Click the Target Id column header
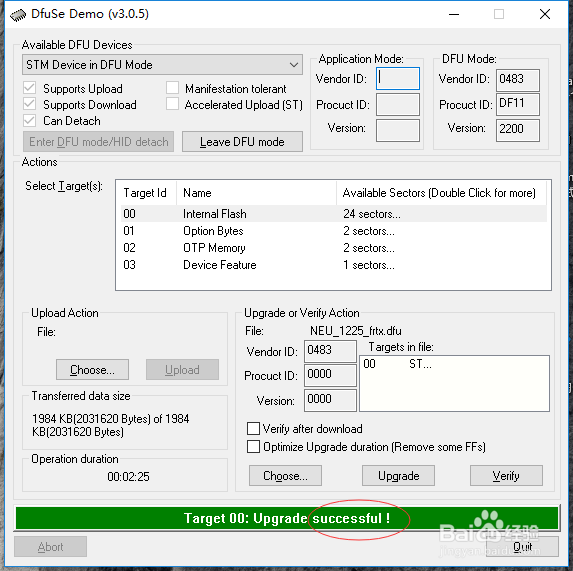573x571 pixels. pyautogui.click(x=147, y=193)
